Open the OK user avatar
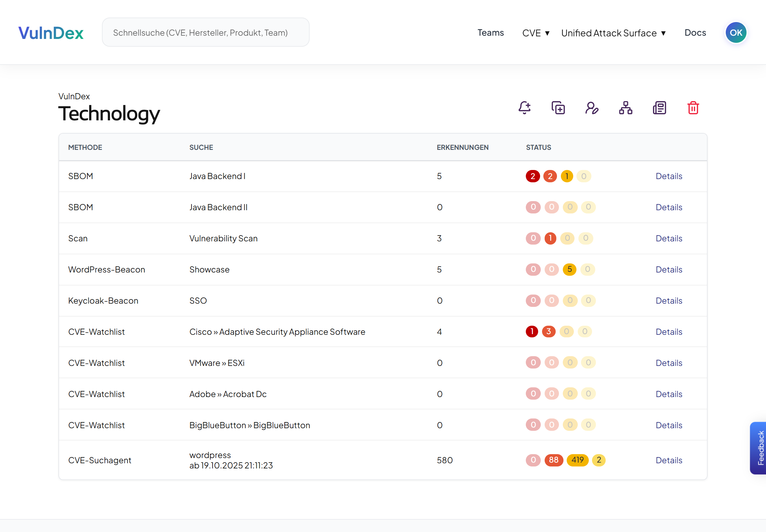 tap(736, 33)
